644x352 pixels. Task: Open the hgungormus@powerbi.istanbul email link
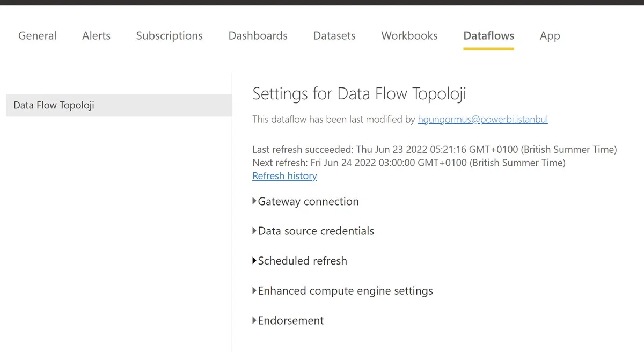(482, 120)
